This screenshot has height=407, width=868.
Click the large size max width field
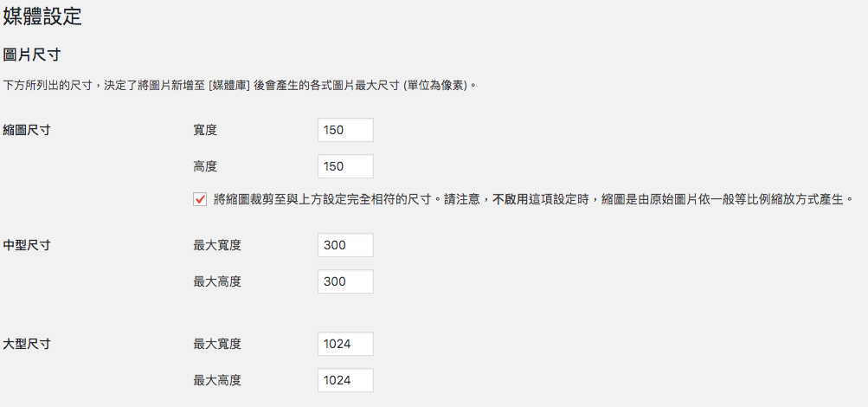[345, 344]
